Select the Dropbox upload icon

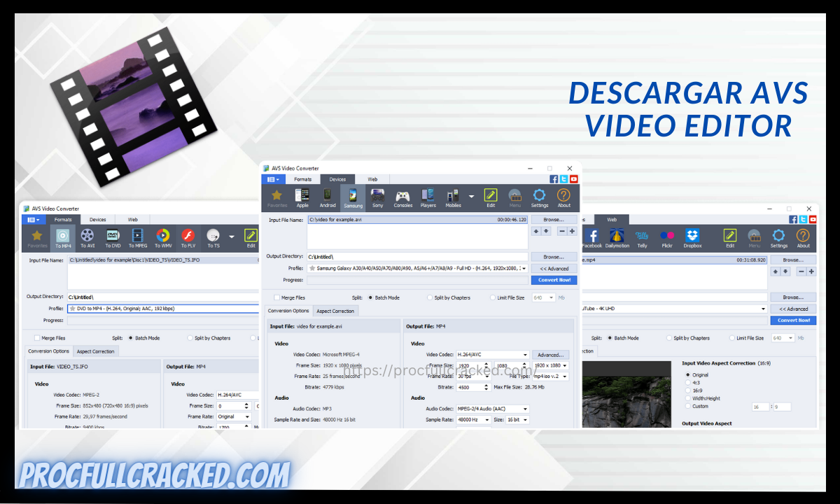coord(692,237)
